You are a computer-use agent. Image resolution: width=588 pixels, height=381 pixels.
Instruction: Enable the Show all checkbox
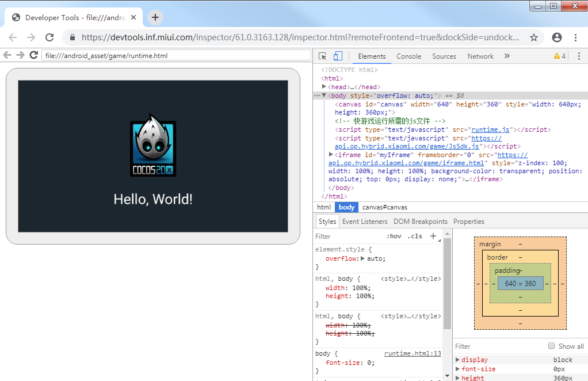point(551,346)
